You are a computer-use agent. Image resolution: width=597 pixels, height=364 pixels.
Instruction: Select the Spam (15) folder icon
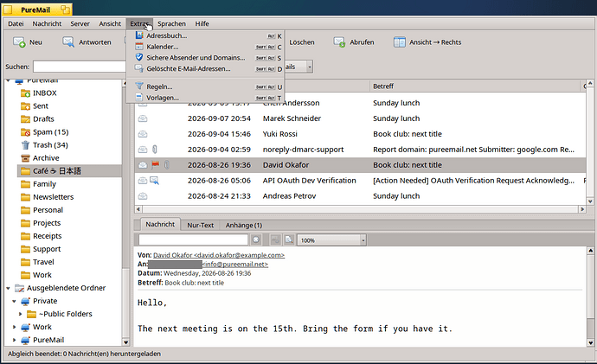click(x=25, y=132)
